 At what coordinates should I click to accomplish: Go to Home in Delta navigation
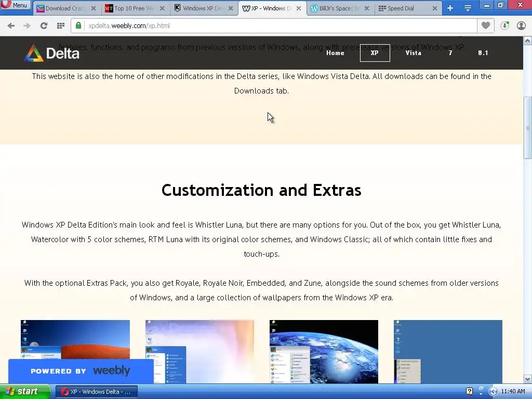[x=335, y=53]
